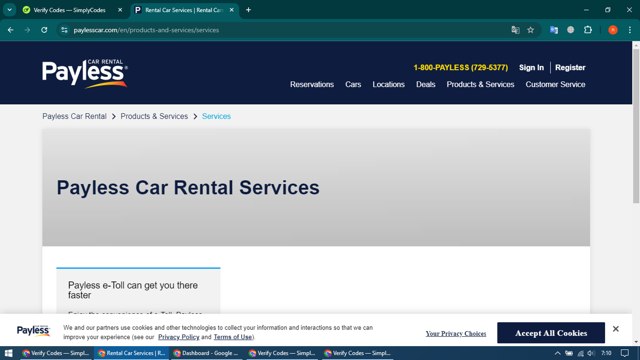
Task: Open the Deals menu
Action: click(x=426, y=84)
